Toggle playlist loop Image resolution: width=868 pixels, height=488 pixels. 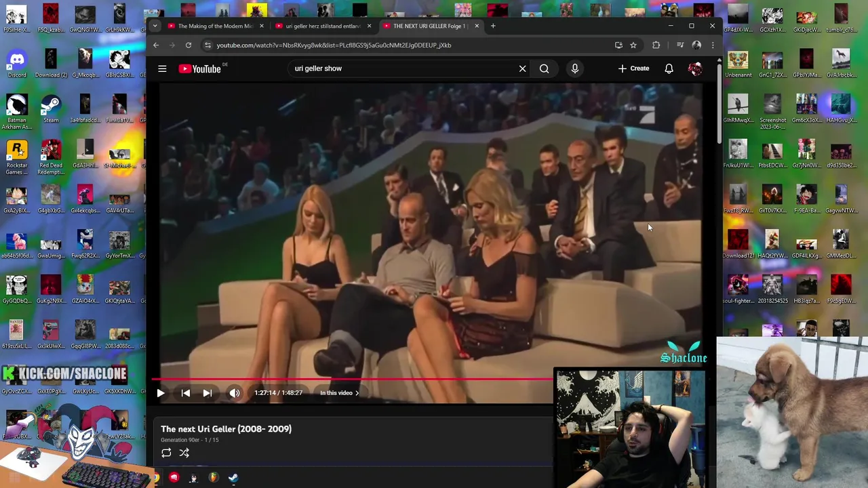coord(166,453)
